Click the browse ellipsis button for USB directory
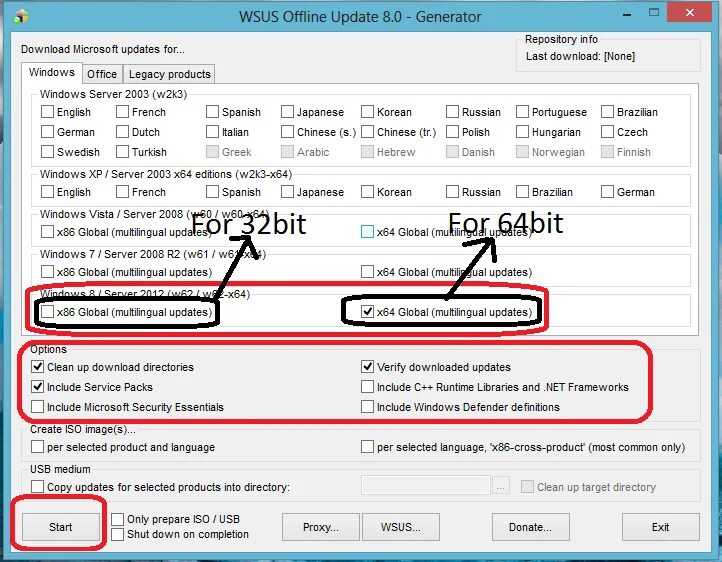Screen dimensions: 722x562 (x=501, y=486)
